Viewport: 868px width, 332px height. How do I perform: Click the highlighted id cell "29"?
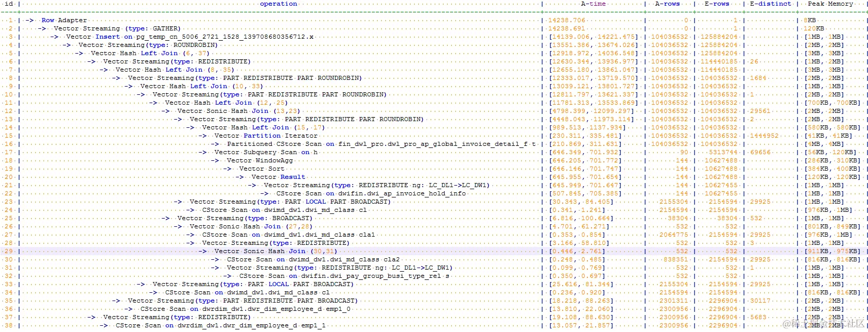click(x=9, y=251)
